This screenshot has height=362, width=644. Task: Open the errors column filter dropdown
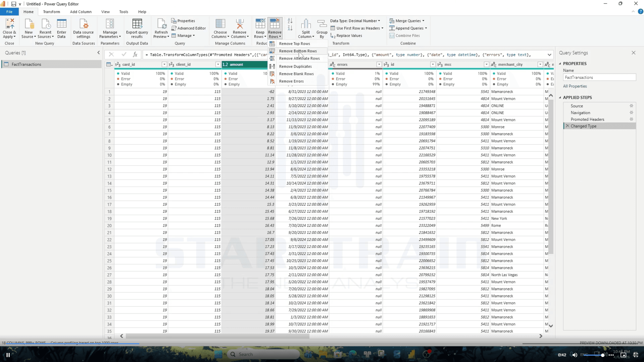point(379,64)
